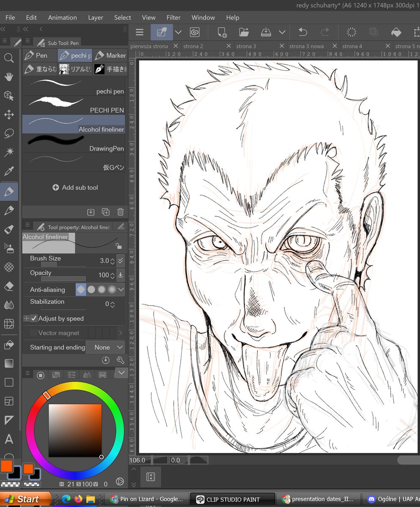Select the Airbrush tool
This screenshot has width=420, height=507.
[x=9, y=248]
